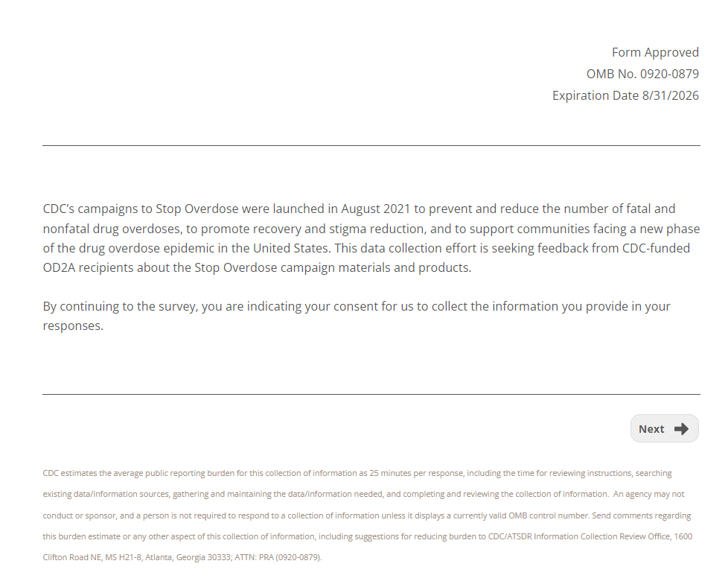Image resolution: width=728 pixels, height=584 pixels.
Task: Click the "By continuing to the survey" sentence
Action: (x=119, y=306)
